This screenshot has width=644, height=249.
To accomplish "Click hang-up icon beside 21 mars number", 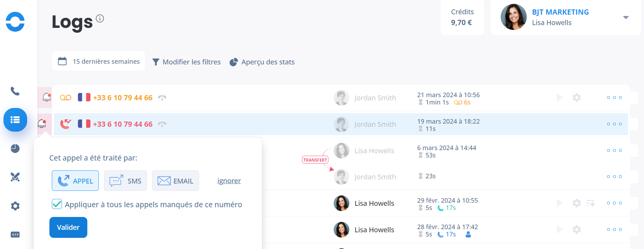I will coord(162,98).
